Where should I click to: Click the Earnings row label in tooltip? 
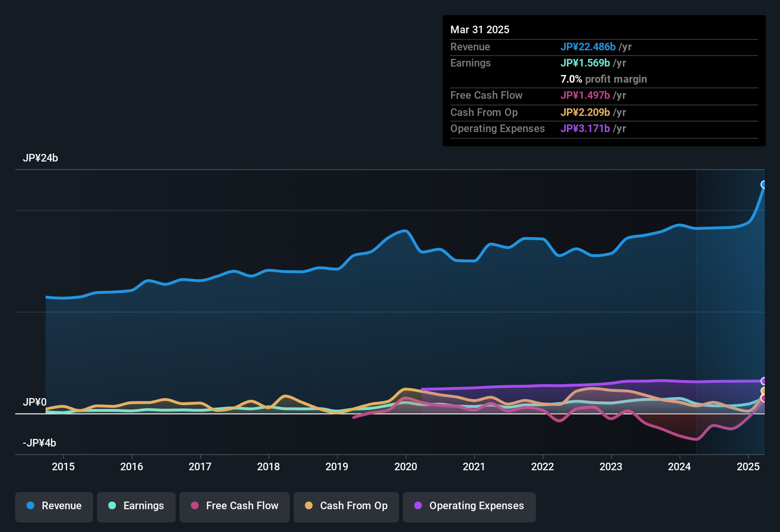click(470, 63)
